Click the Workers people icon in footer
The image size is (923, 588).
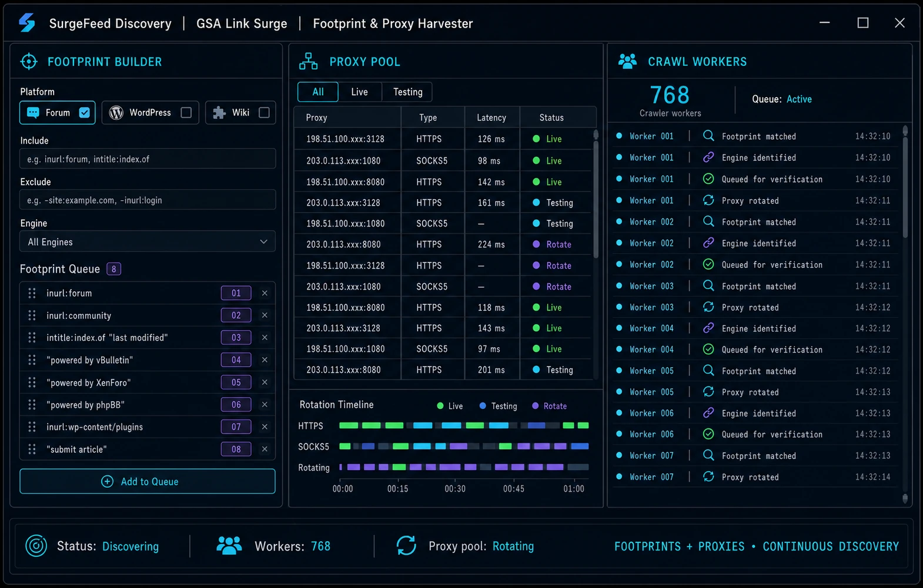(x=229, y=546)
